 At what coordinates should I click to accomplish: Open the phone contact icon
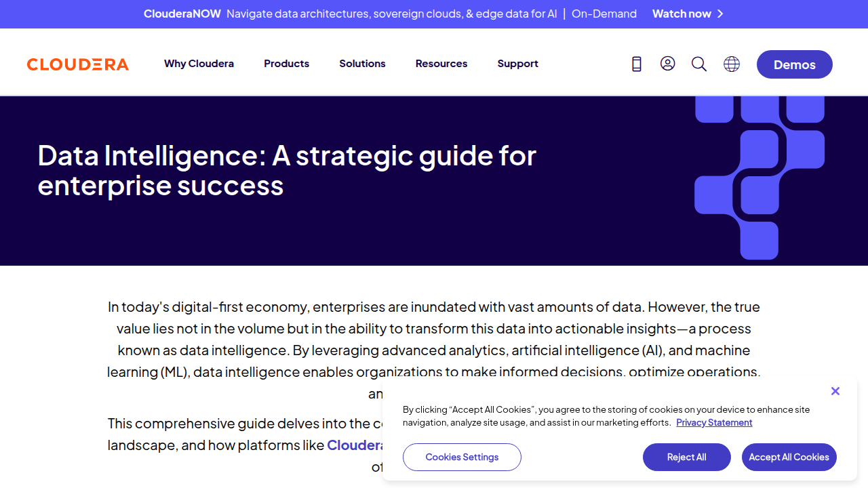tap(637, 64)
